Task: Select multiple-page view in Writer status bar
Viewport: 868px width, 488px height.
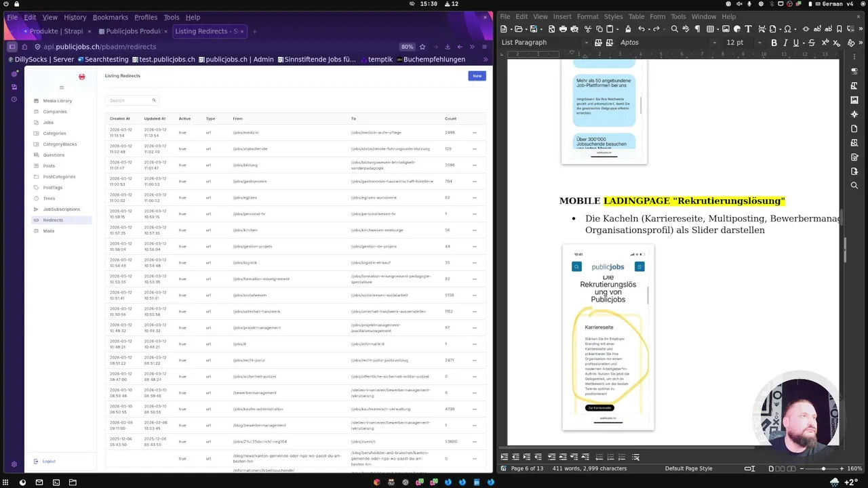Action: [780, 468]
